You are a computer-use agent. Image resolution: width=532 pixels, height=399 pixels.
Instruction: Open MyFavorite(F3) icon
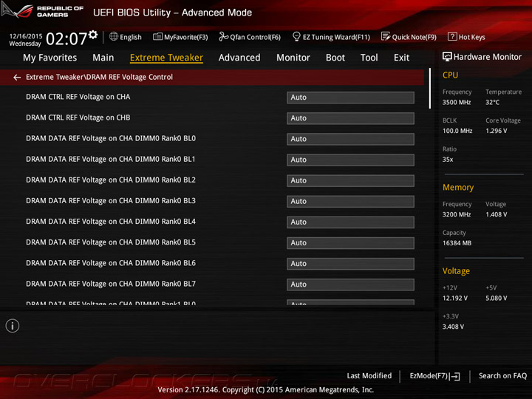[x=157, y=37]
